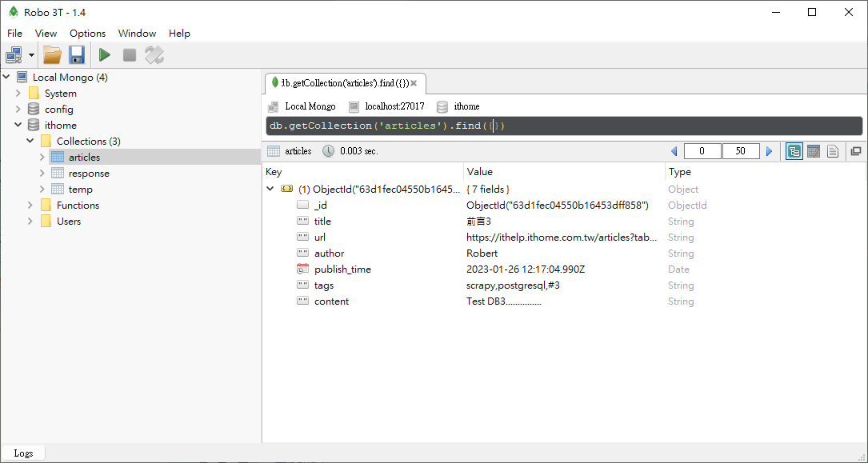Click the Save disk icon in toolbar
The image size is (868, 463).
point(77,55)
